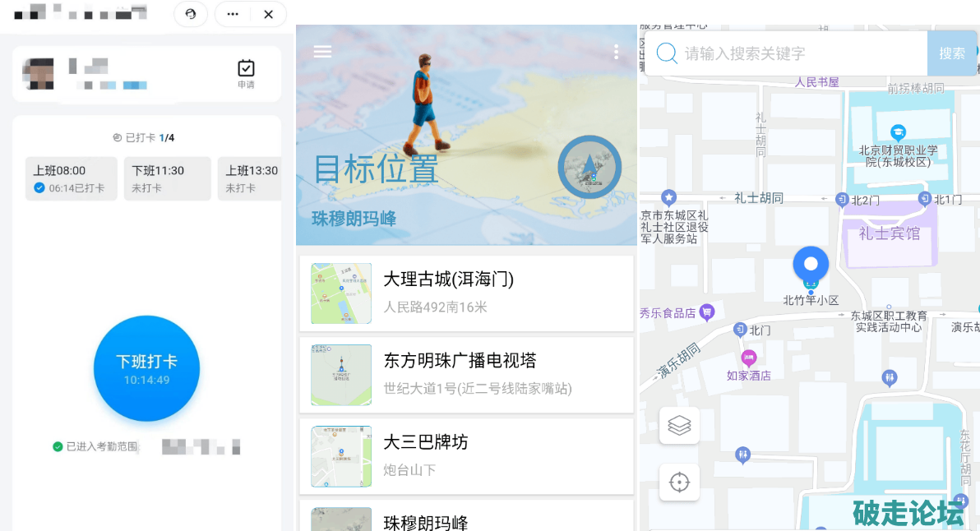This screenshot has width=980, height=531.
Task: Close the mini-program with X
Action: (268, 14)
